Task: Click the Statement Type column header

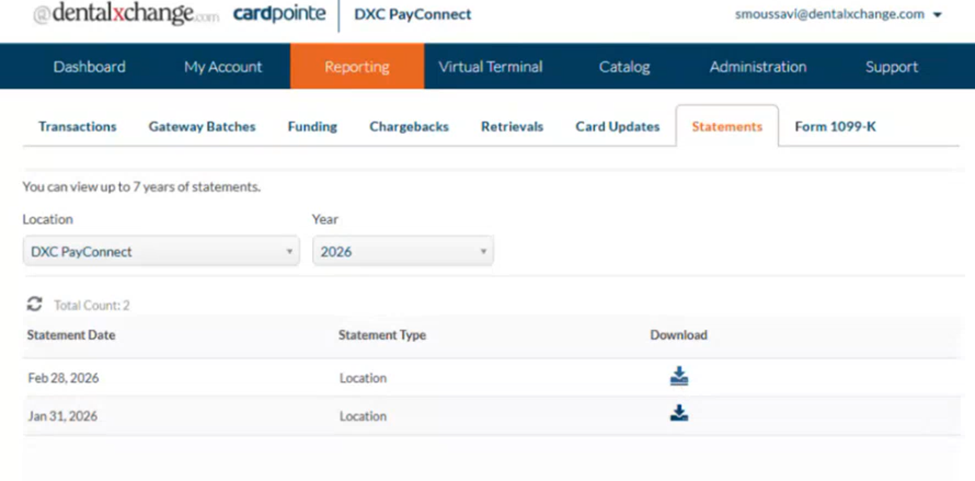Action: [x=382, y=335]
